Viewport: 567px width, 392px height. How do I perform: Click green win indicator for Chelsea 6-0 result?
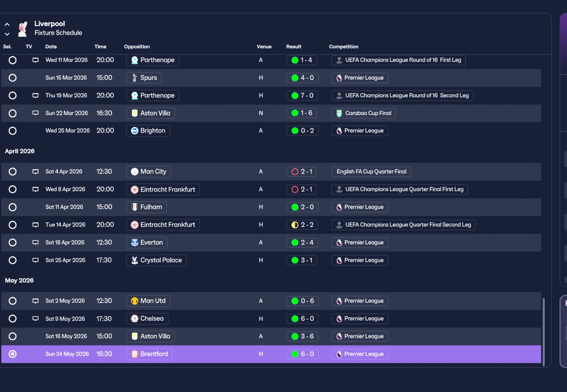(x=295, y=319)
